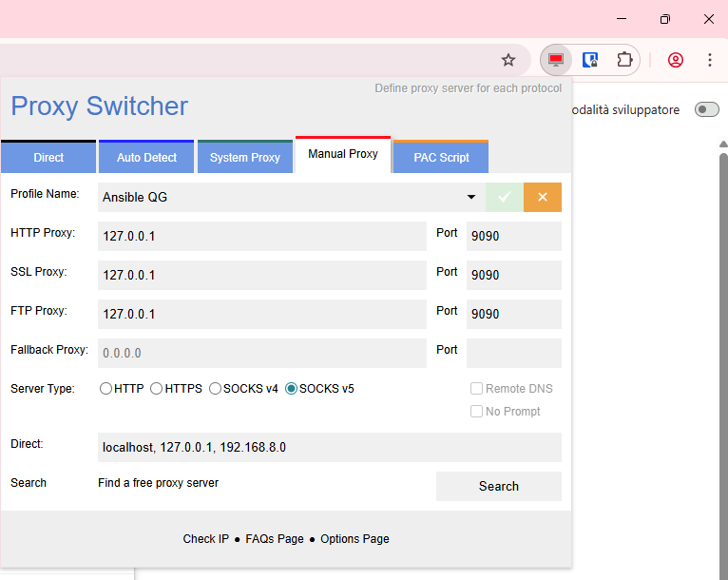This screenshot has width=728, height=580.
Task: Open the Chrome profile avatar
Action: click(x=676, y=60)
